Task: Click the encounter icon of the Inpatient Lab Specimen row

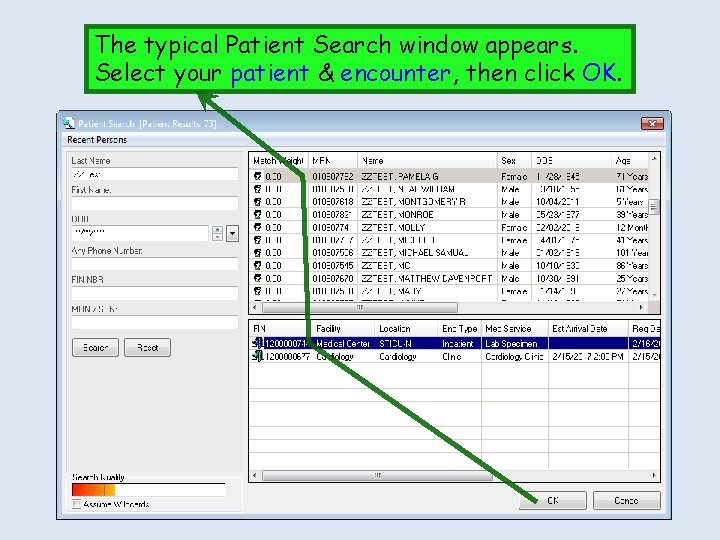Action: [x=258, y=343]
